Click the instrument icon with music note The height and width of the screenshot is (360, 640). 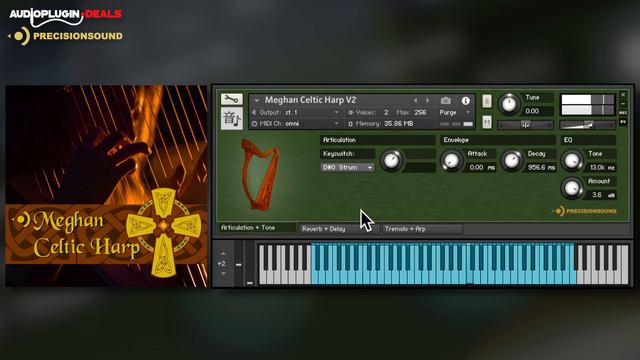(231, 119)
